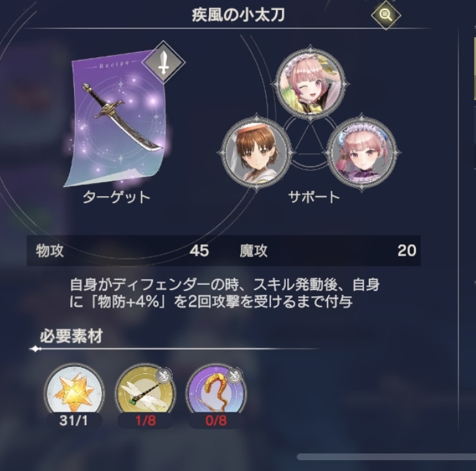476x471 pixels.
Task: Open the magnifier detail icon
Action: coord(386,15)
